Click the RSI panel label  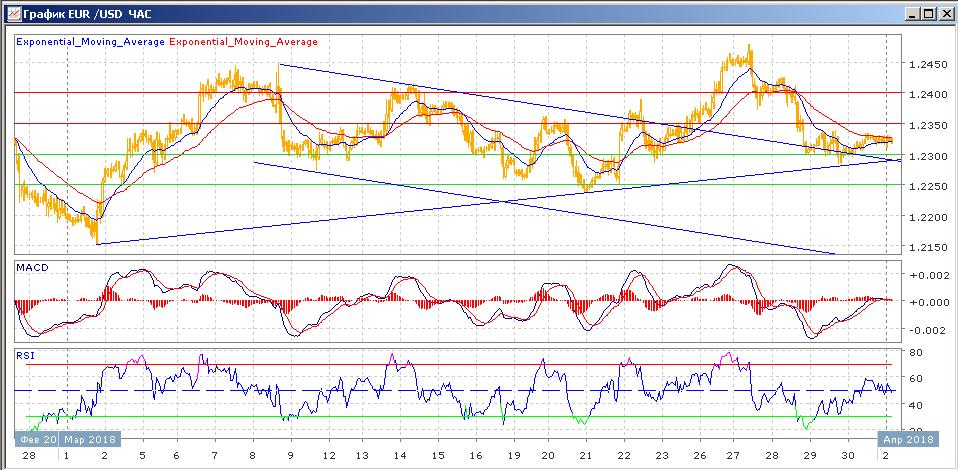(x=24, y=355)
